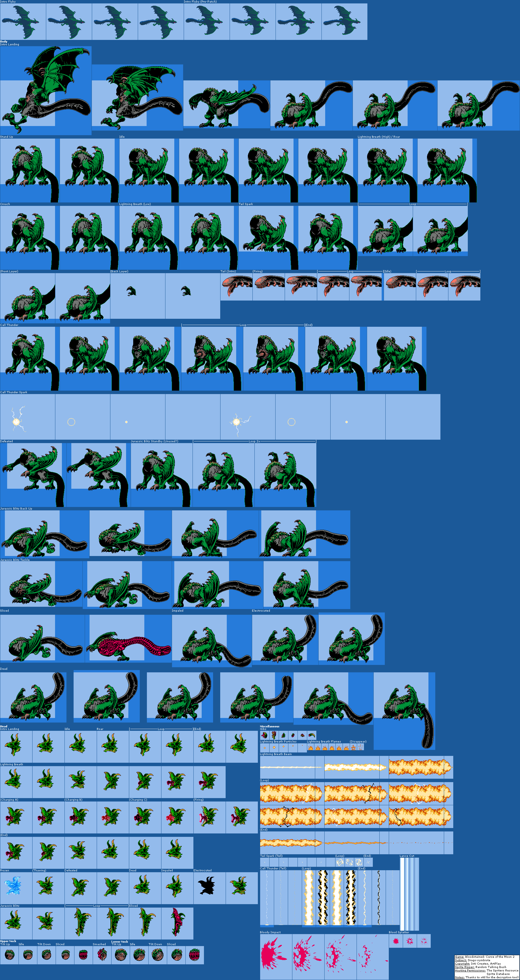
Task: Select the 'Lightning Breath (Low)' label
Action: coord(135,204)
